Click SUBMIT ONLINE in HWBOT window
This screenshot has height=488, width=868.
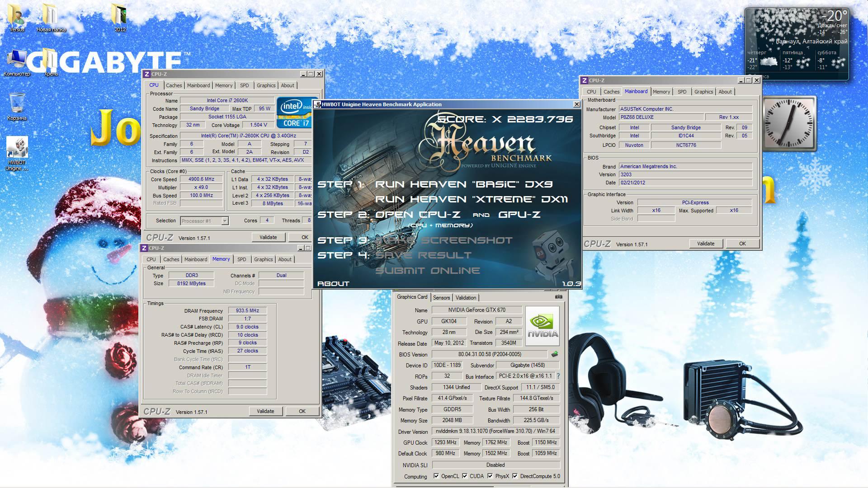coord(427,271)
